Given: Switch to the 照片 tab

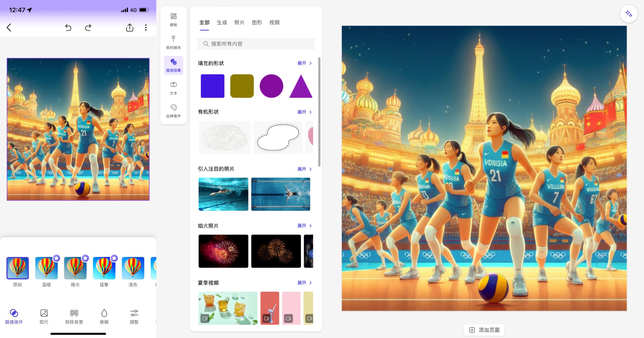Looking at the screenshot, I should tap(239, 23).
